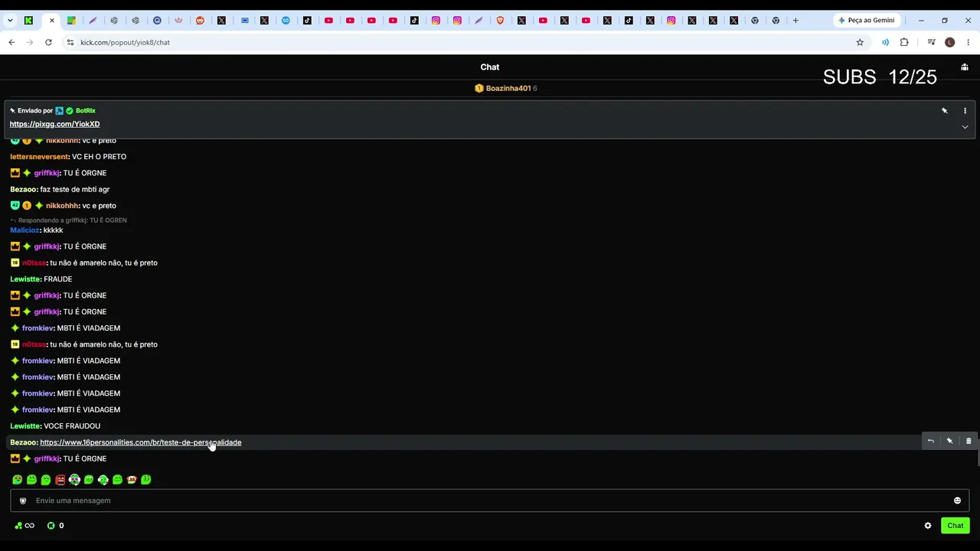Click inside the 'Envie uma mensagem' field

click(490, 500)
